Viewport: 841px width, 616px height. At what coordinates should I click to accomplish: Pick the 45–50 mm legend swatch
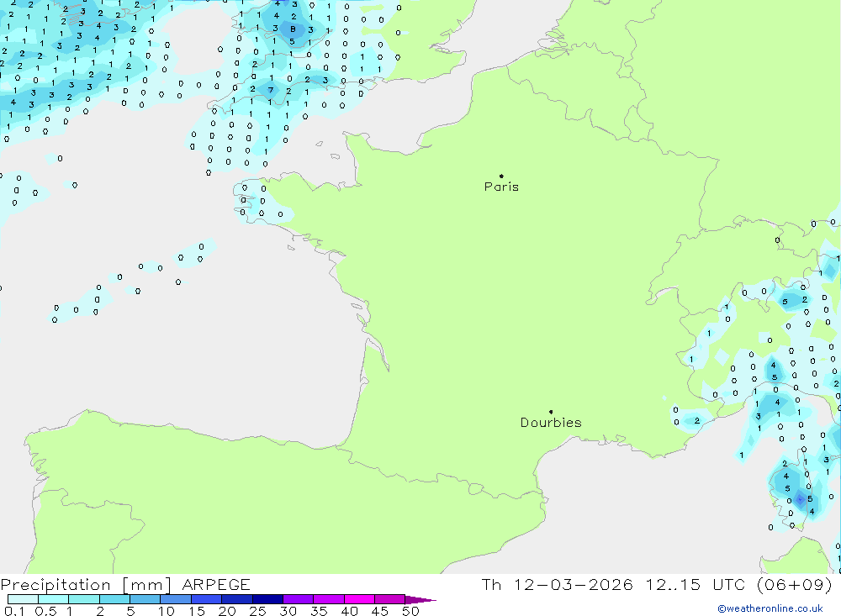390,599
